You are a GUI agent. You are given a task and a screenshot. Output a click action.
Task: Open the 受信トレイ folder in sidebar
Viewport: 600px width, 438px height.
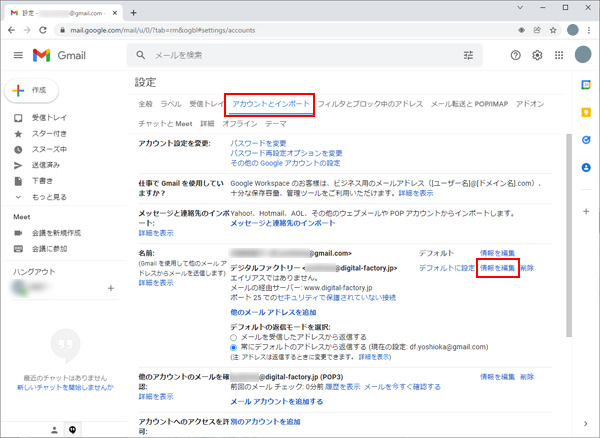pos(50,118)
